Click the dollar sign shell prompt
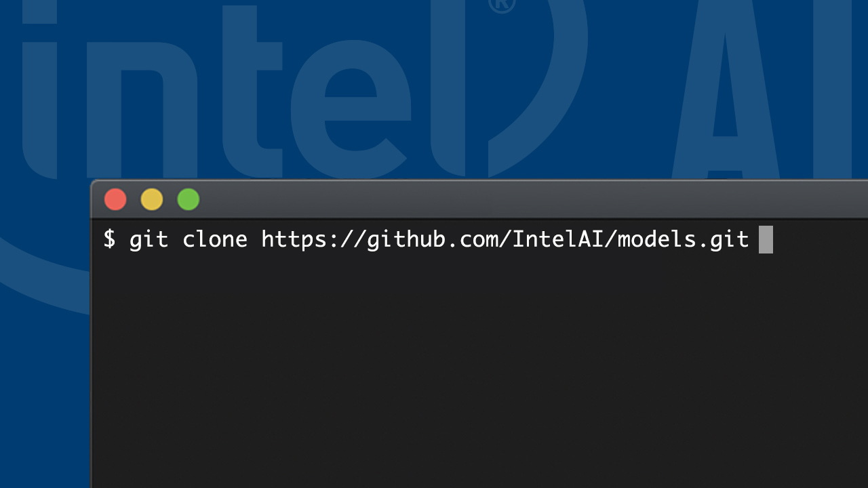 109,239
